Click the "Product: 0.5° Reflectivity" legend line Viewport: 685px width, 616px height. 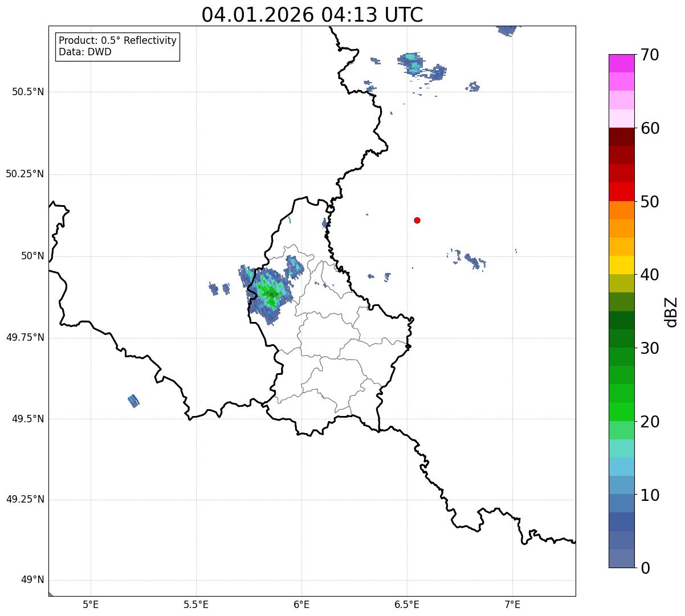coord(117,41)
